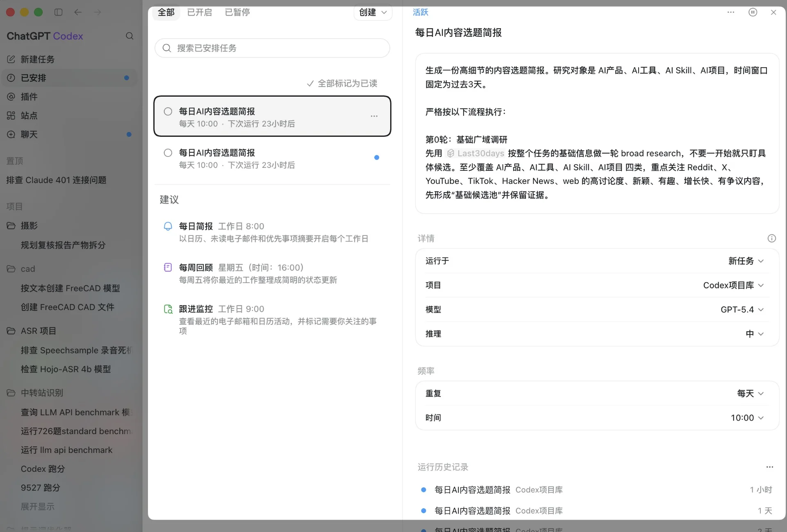Change the 运行于 新任务 dropdown
This screenshot has height=532, width=787.
746,261
